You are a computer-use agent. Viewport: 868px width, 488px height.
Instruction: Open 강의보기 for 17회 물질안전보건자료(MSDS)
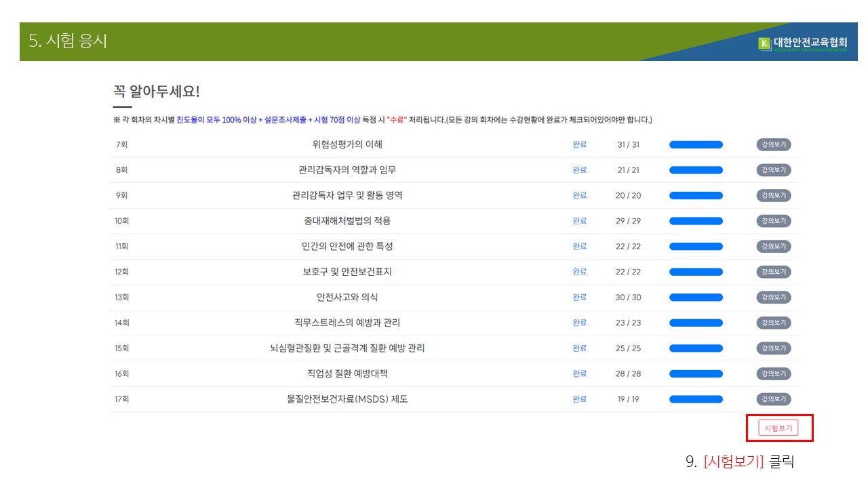[x=774, y=399]
